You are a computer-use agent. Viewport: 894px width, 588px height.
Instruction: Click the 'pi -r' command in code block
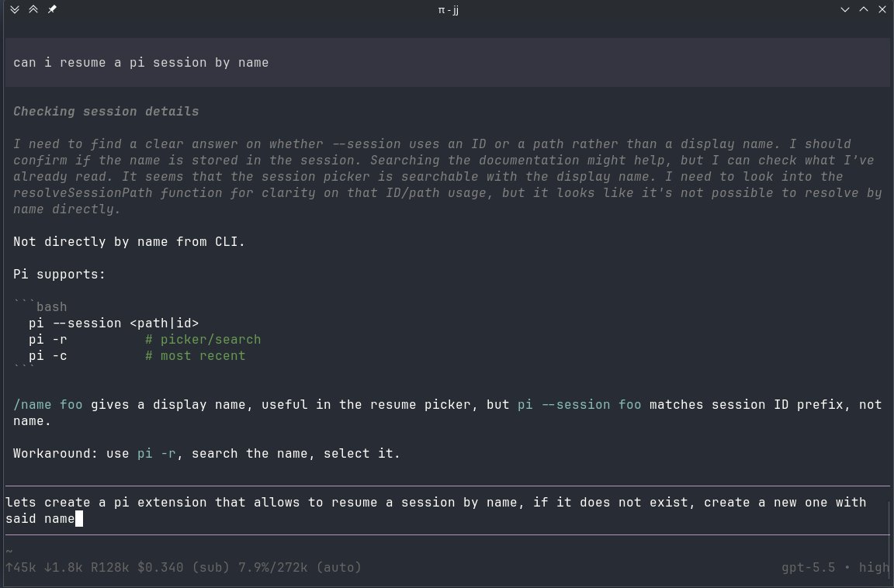click(48, 340)
